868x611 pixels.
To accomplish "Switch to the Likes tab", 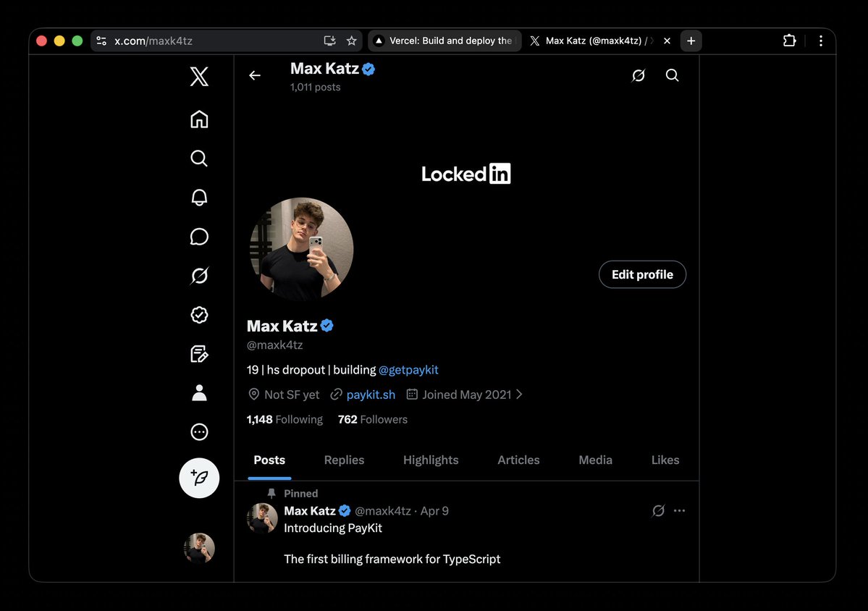I will pos(665,460).
